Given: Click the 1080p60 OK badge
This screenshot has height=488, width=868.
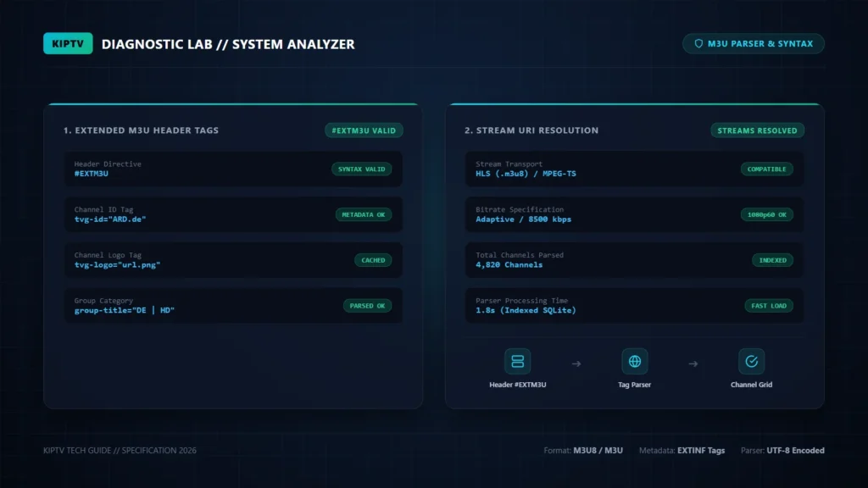Looking at the screenshot, I should point(766,214).
